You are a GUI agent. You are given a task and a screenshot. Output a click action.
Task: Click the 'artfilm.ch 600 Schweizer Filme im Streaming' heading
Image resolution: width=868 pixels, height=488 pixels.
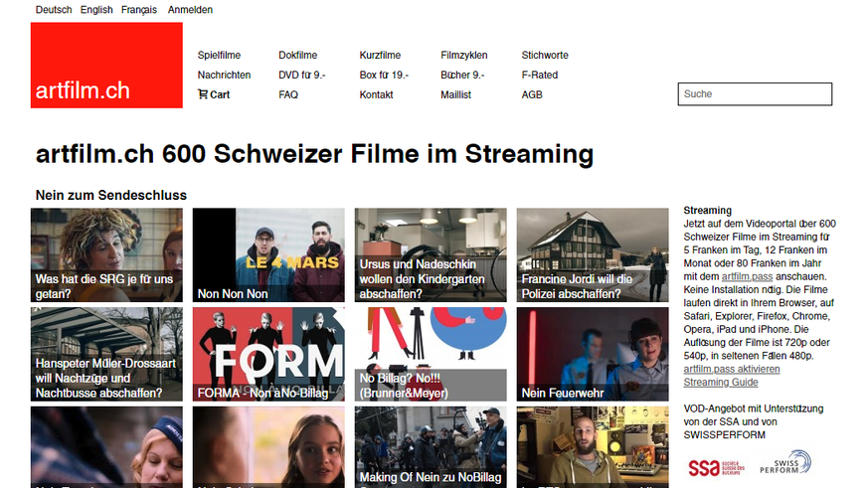[314, 154]
